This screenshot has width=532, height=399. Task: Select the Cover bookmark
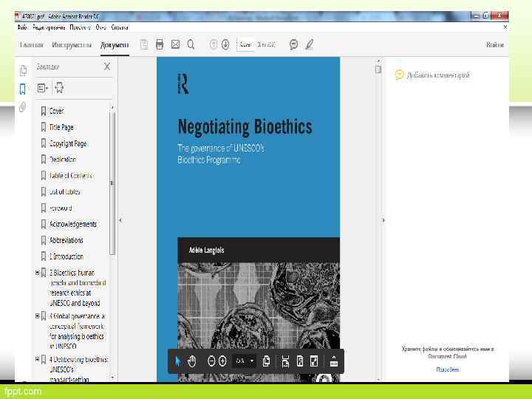[56, 111]
